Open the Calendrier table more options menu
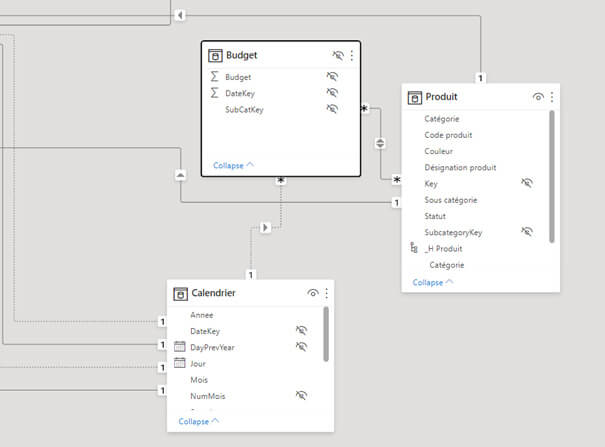The image size is (605, 447). tap(326, 294)
